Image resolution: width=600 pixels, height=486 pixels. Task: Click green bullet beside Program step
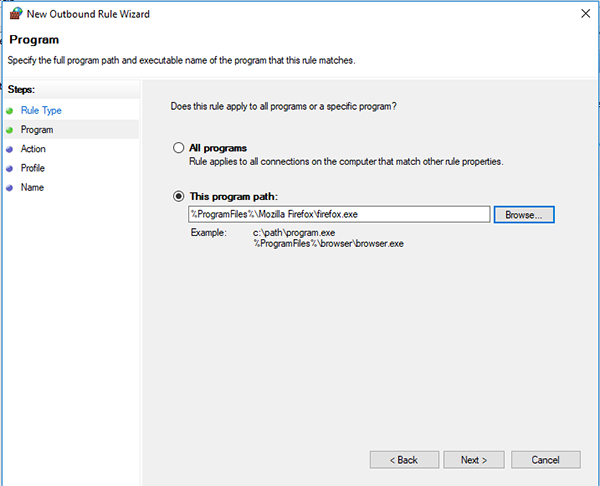(10, 130)
